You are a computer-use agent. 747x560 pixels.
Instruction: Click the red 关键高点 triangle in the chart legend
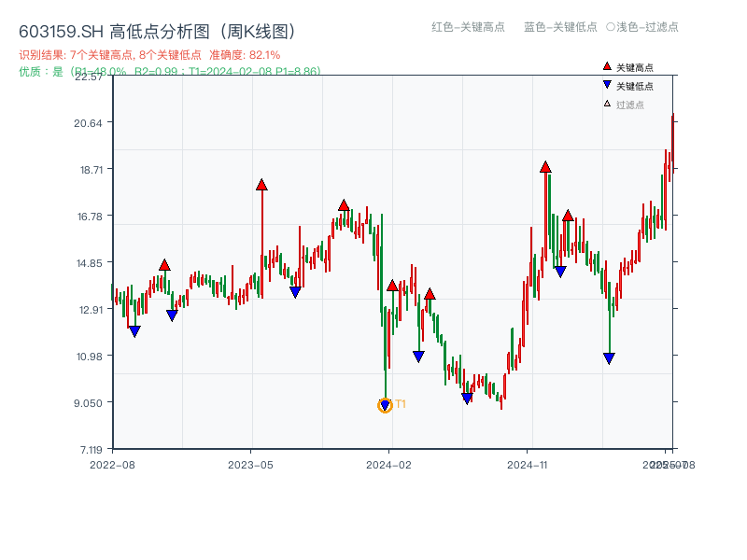[607, 66]
